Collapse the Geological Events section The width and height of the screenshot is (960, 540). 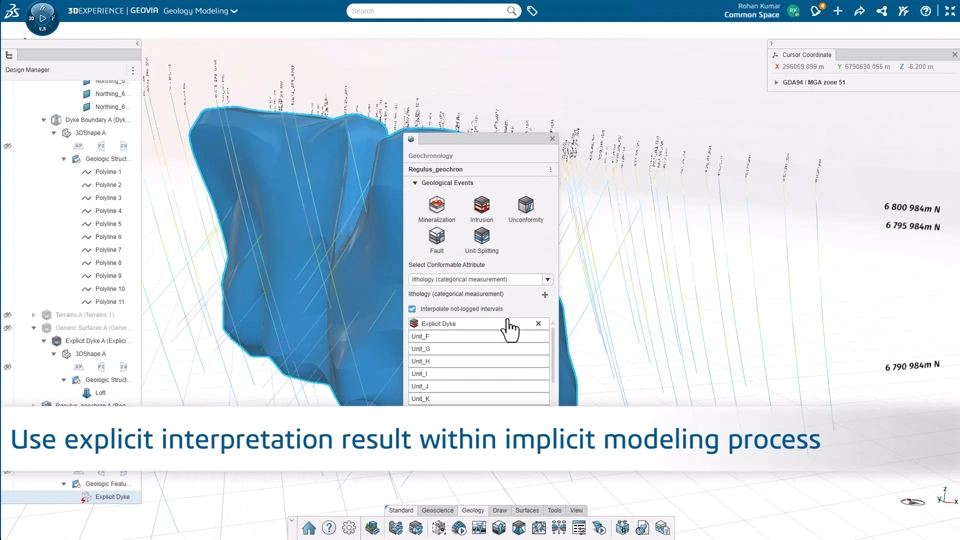click(x=414, y=183)
